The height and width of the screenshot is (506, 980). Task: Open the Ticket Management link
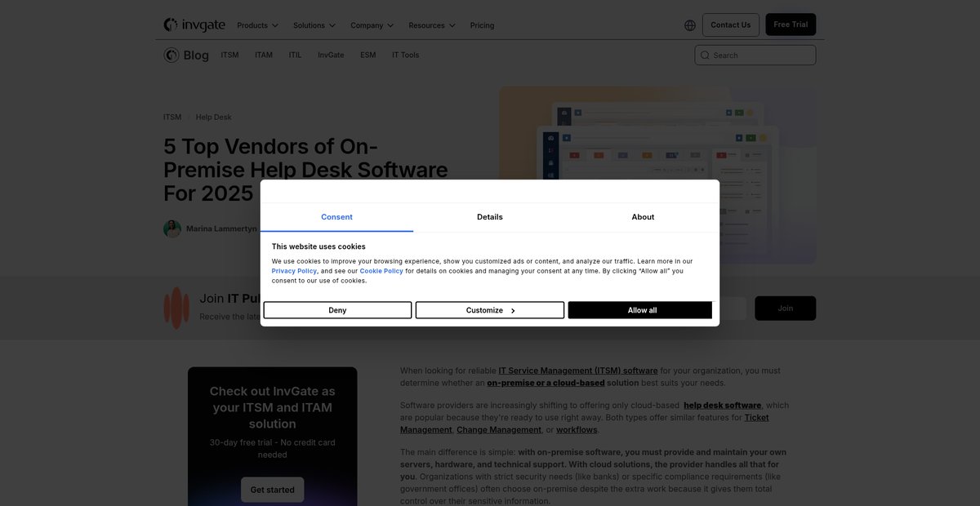point(756,418)
